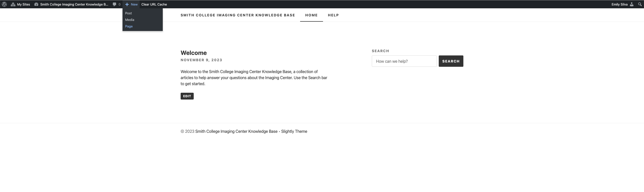Focus the How can we help? search field
This screenshot has height=192, width=644.
tap(404, 61)
